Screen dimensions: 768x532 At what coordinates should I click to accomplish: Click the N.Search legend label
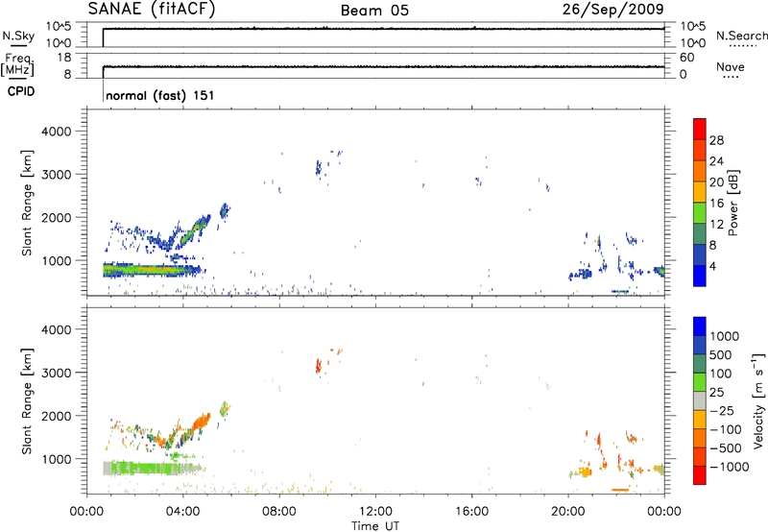pyautogui.click(x=742, y=36)
